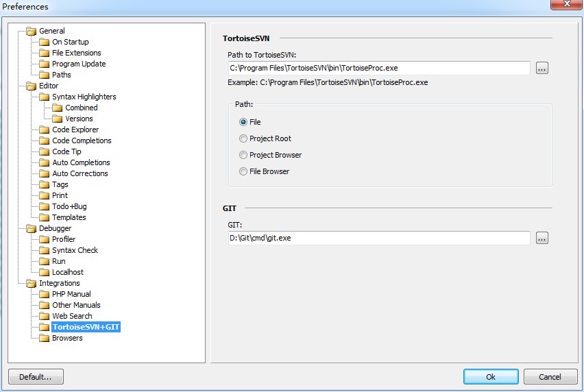Click the folder icon beside Program Update
The width and height of the screenshot is (584, 392).
coord(45,64)
